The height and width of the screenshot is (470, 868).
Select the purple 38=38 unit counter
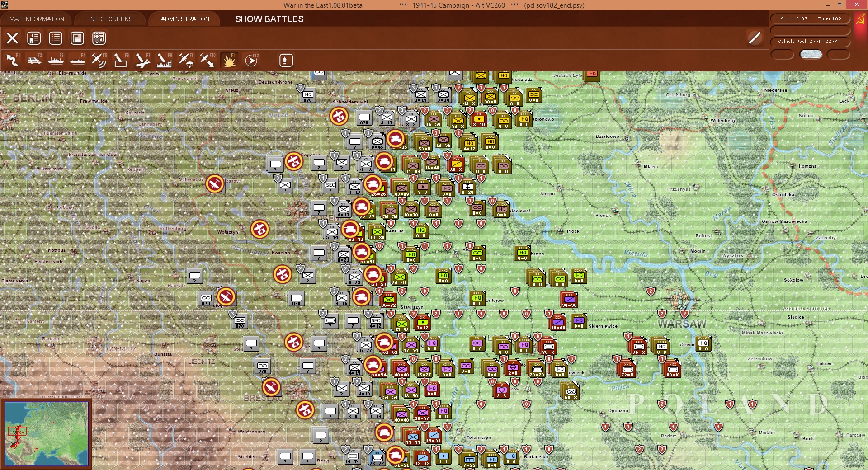pos(569,300)
